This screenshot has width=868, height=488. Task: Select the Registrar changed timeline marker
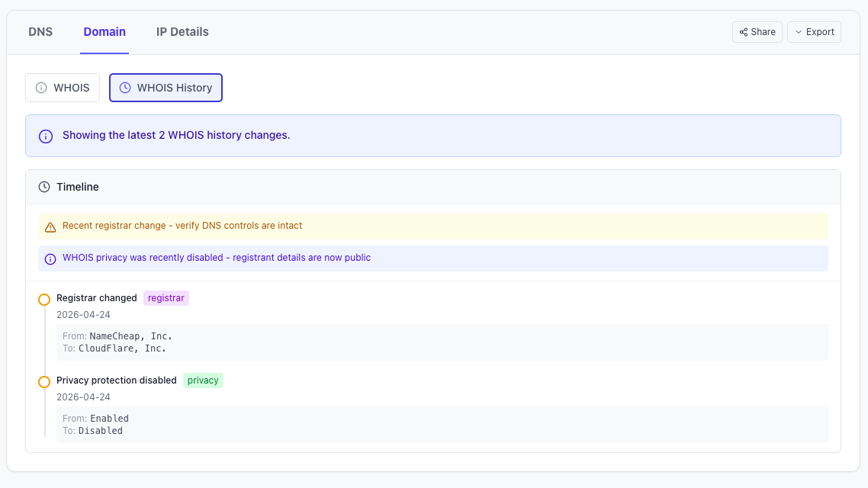(x=44, y=300)
